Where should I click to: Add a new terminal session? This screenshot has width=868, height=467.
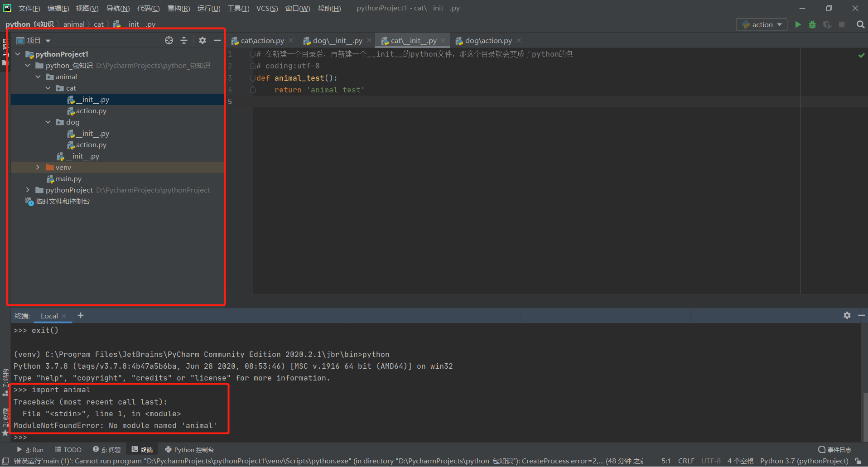coord(81,315)
